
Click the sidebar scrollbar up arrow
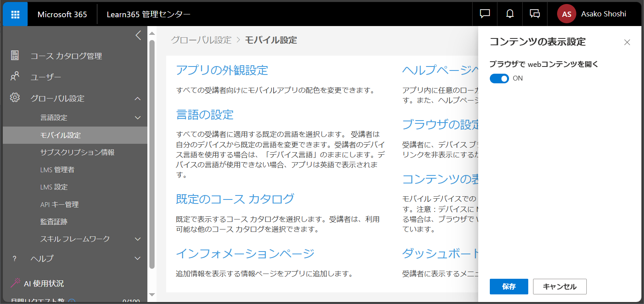152,33
